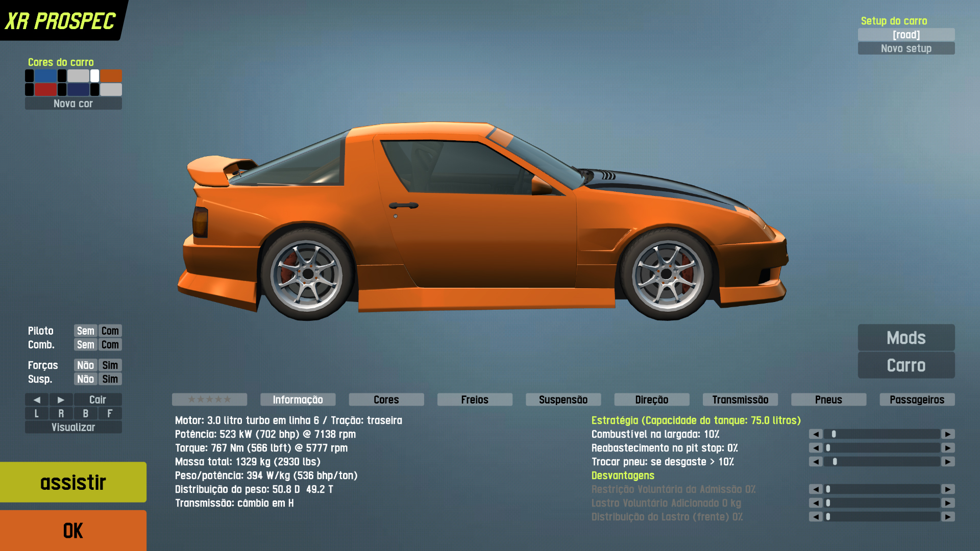Increase starting fuel with right arrow
The width and height of the screenshot is (980, 551).
tap(948, 434)
